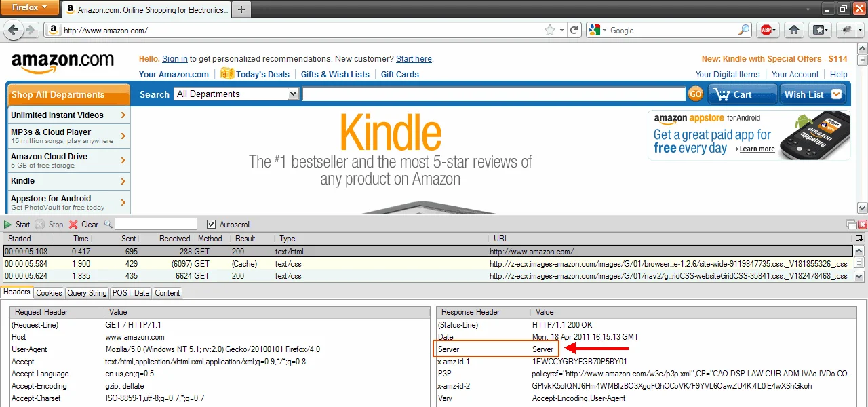Viewport: 868px width, 407px height.
Task: Expand the Wish List dropdown arrow
Action: click(837, 94)
